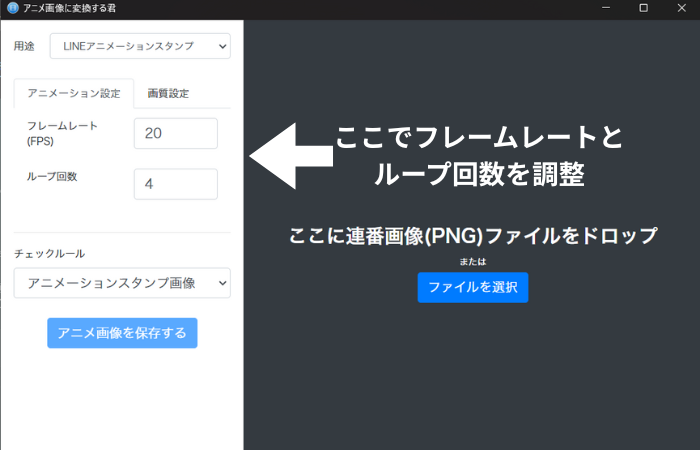Click the アニメ画像を保存する button
The image size is (700, 450).
tap(122, 333)
